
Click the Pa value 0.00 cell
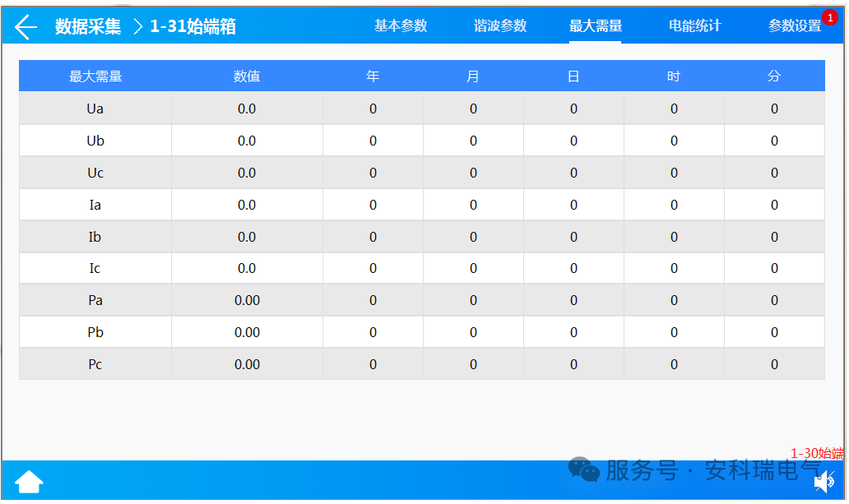point(247,300)
